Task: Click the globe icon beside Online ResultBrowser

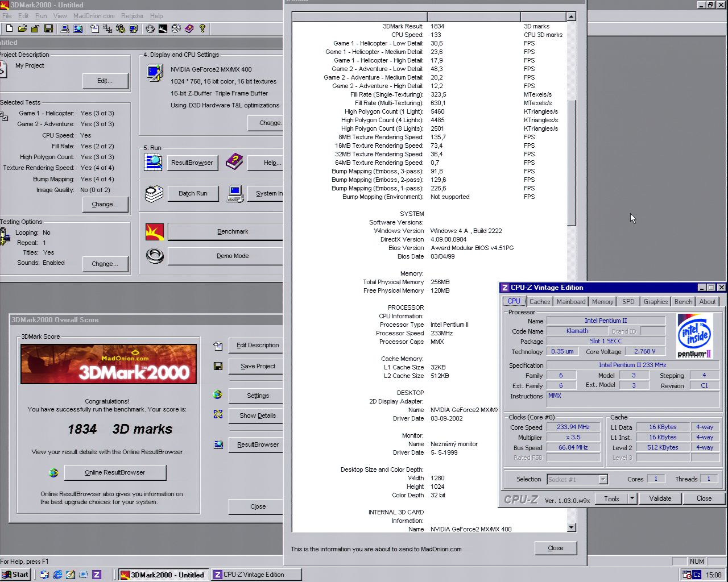Action: [53, 472]
